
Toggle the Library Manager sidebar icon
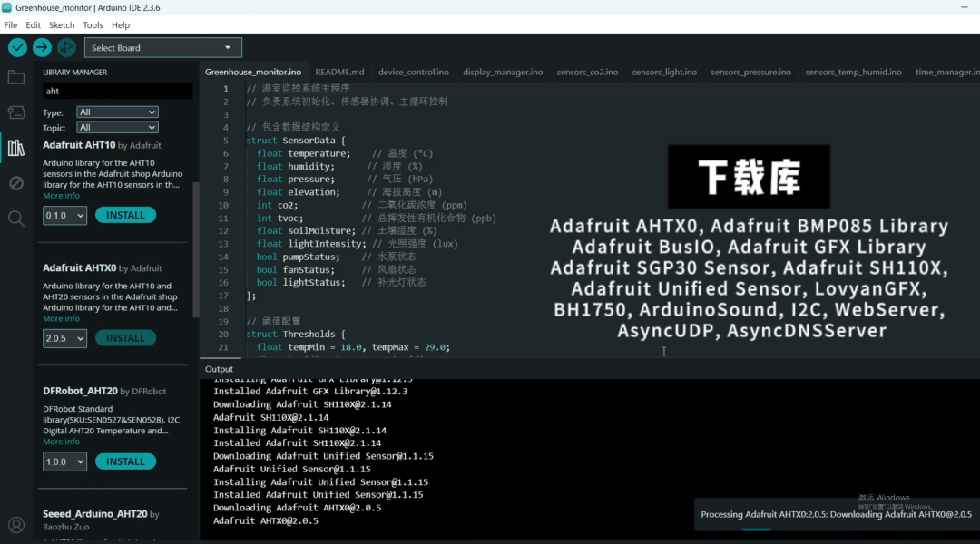pos(16,148)
